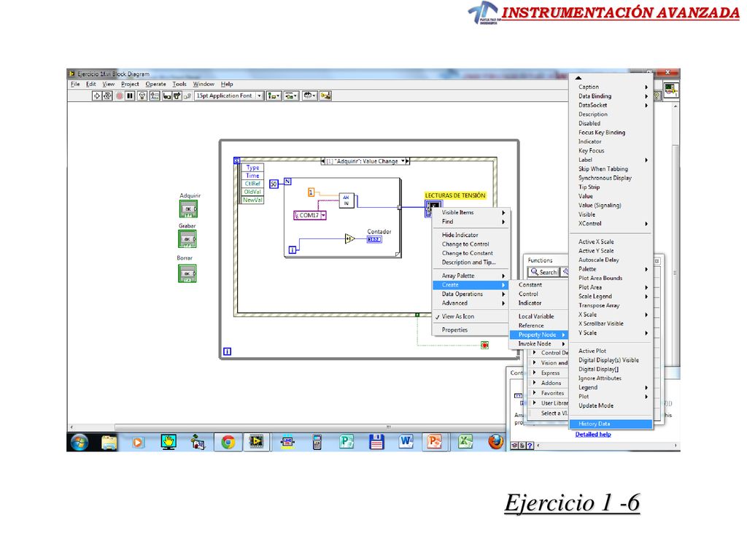
Task: Select History Data property
Action: (611, 424)
